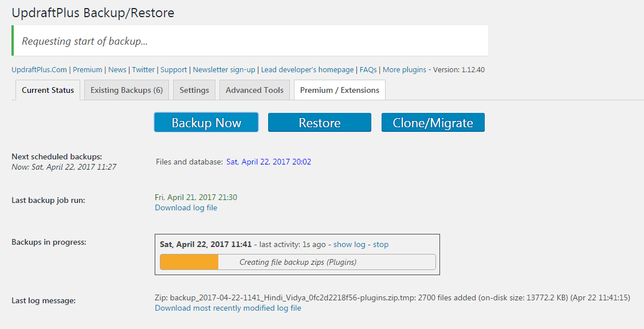Click the 'Requesting start of backup...' notice
Viewport: 644px width, 329px height.
(x=250, y=41)
